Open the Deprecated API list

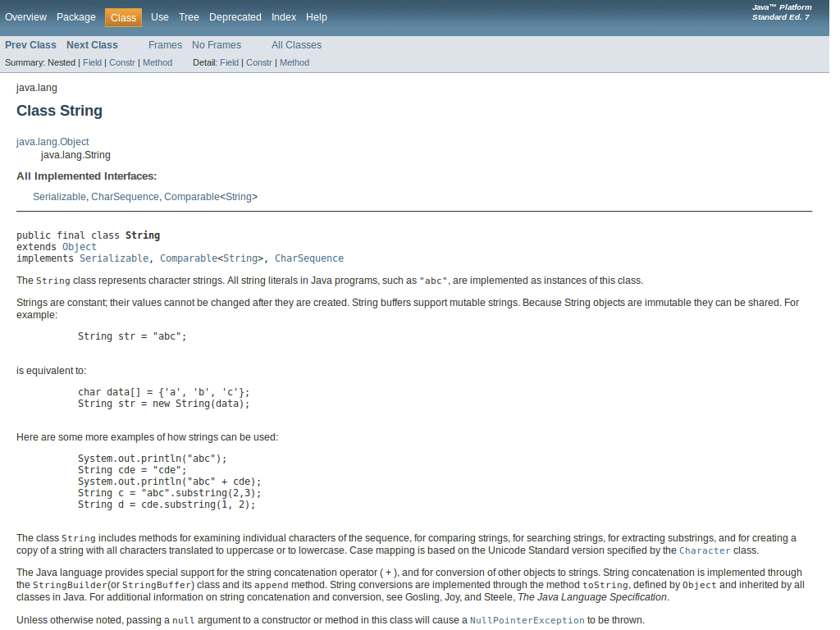click(x=235, y=16)
